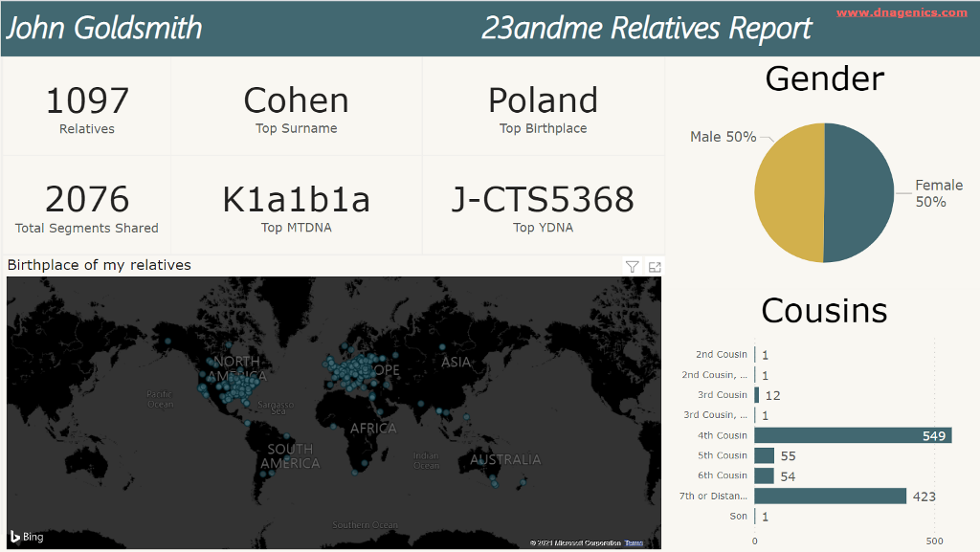Viewport: 980px width, 552px height.
Task: Select the 4th Cousin bar
Action: click(x=853, y=435)
